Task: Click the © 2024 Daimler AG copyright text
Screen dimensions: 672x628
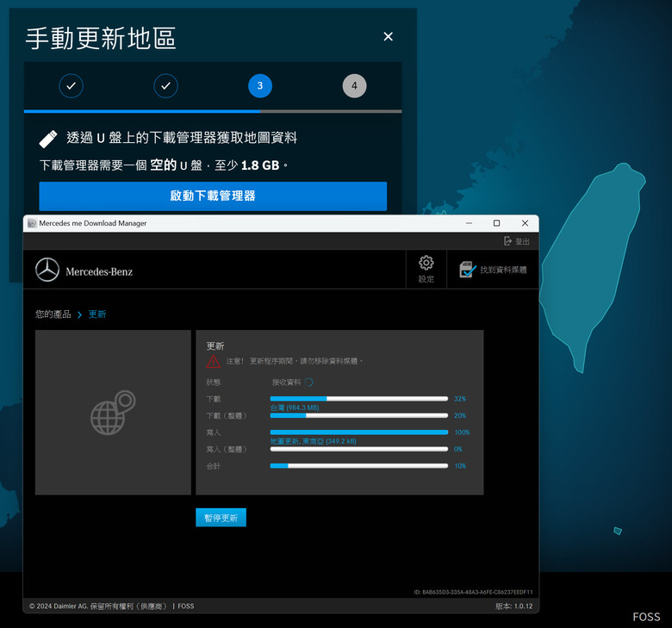Action: click(x=97, y=606)
